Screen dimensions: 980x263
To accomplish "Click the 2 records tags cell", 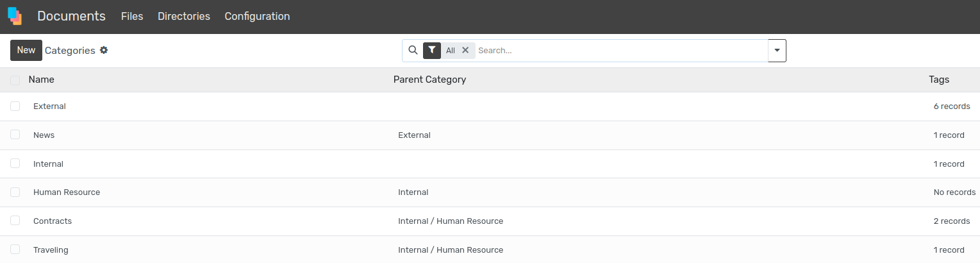I will [952, 221].
